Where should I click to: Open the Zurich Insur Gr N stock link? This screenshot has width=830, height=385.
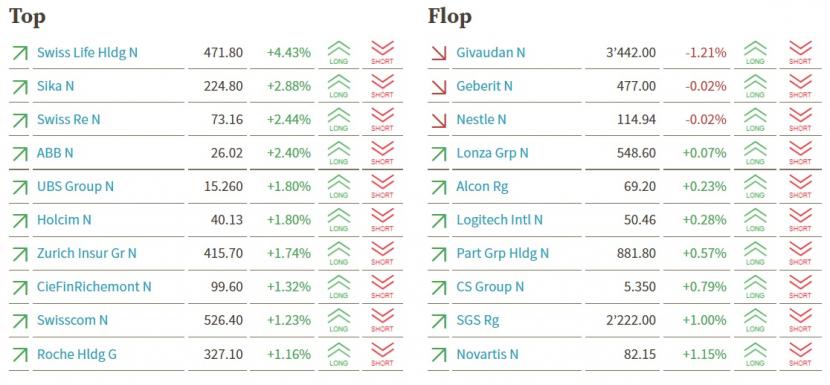click(87, 253)
